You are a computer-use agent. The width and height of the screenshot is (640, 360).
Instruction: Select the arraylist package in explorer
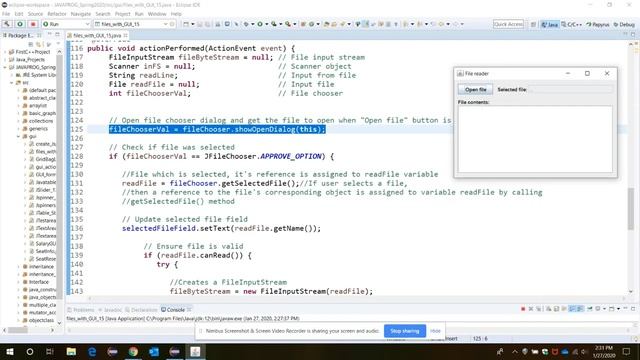click(38, 105)
